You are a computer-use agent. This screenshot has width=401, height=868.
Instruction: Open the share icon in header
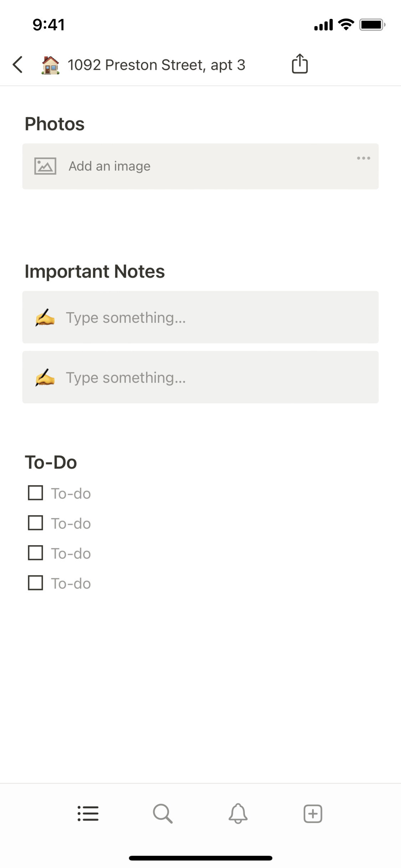point(300,64)
